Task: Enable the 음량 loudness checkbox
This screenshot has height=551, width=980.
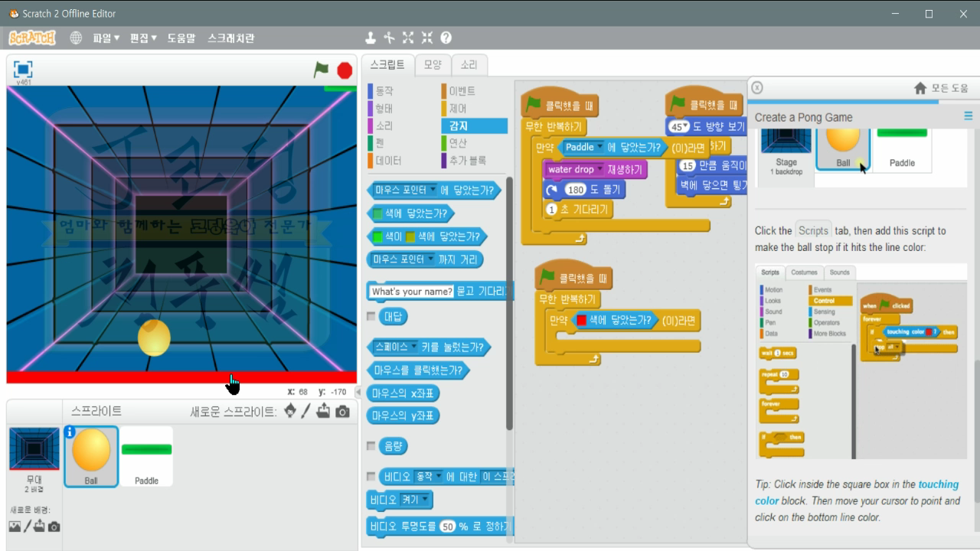Action: coord(372,445)
